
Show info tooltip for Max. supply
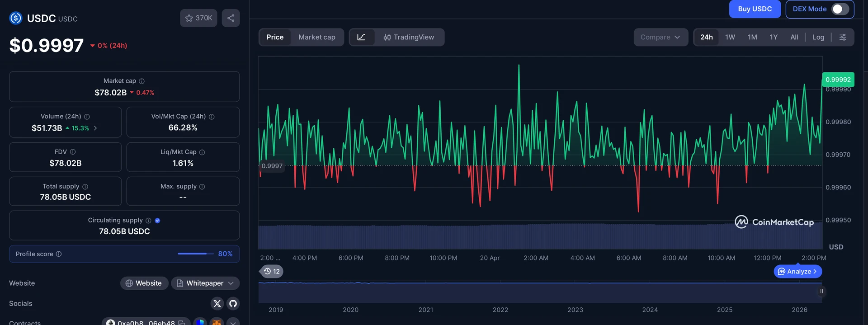coord(202,187)
